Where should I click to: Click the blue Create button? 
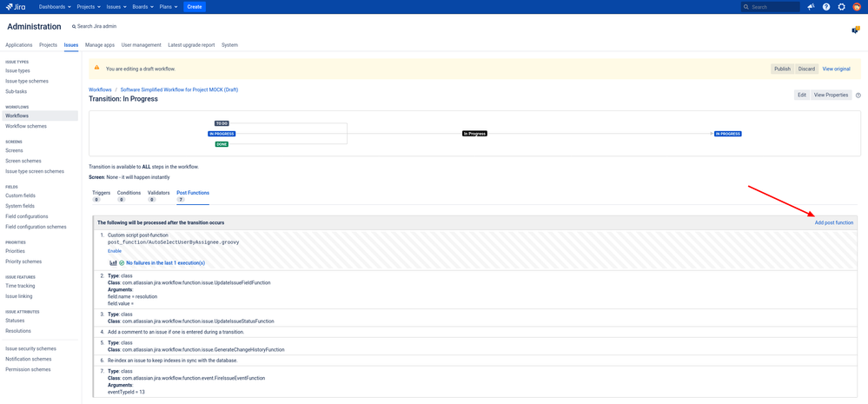[195, 7]
